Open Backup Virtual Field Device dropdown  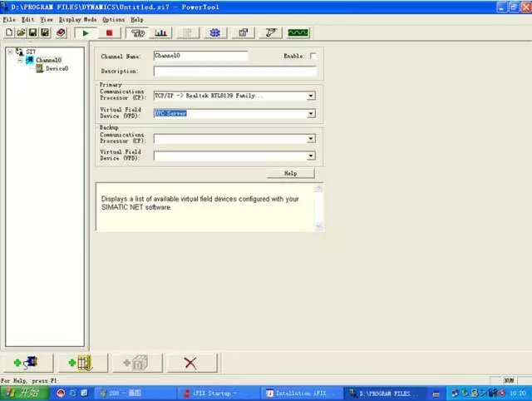click(311, 156)
